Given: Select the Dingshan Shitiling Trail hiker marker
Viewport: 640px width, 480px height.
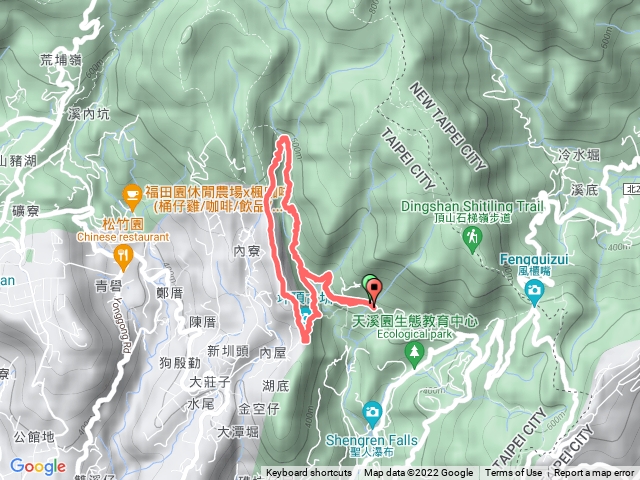Looking at the screenshot, I should [472, 238].
